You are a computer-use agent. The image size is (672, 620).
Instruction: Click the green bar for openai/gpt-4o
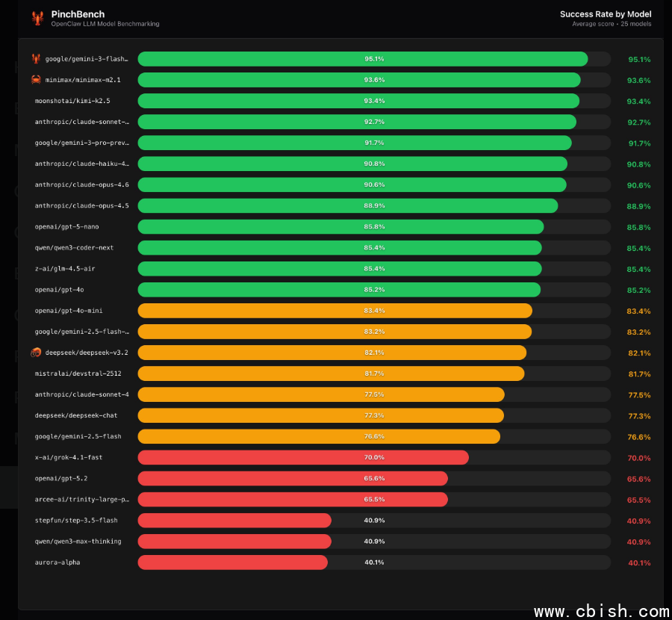point(339,290)
